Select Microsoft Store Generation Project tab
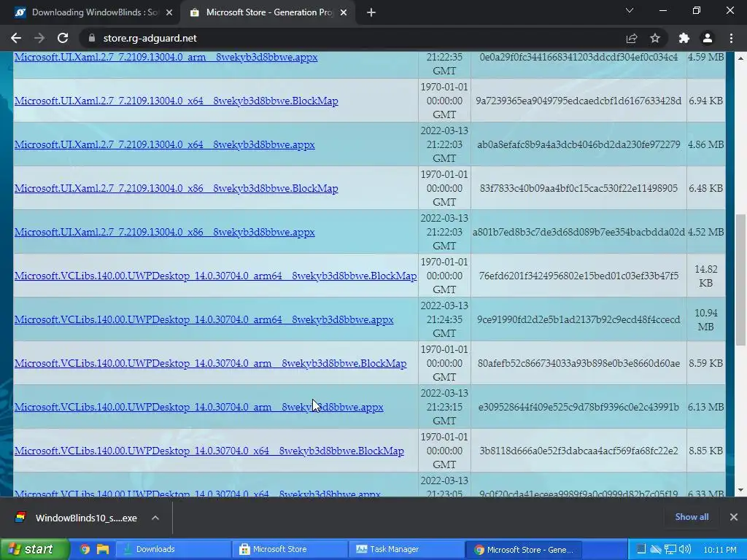Viewport: 747px width, 560px height. pyautogui.click(x=268, y=13)
